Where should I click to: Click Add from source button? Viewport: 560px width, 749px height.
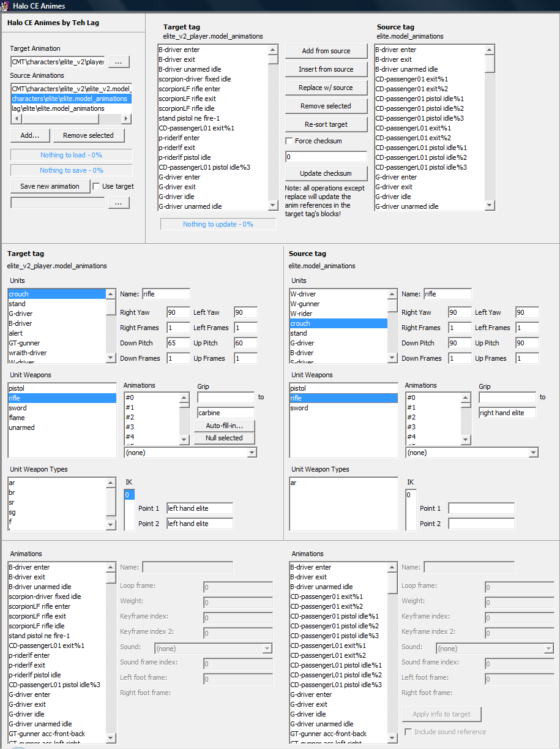pyautogui.click(x=326, y=51)
